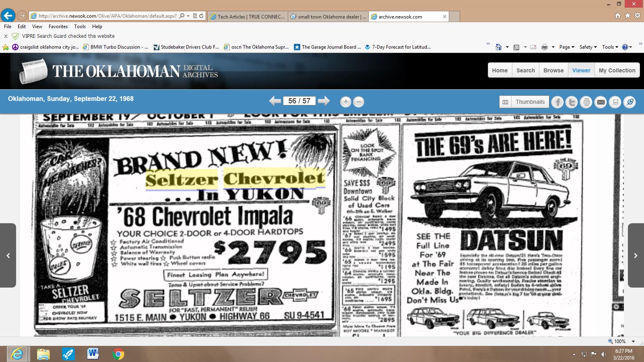Refresh the page with the reload icon
This screenshot has width=644, height=362.
(x=201, y=16)
